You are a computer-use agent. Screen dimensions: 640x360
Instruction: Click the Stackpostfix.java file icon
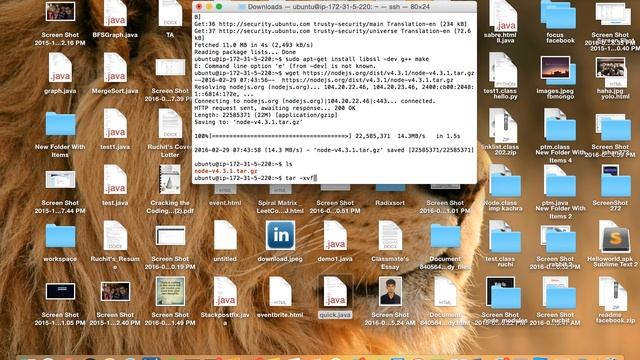[x=225, y=292]
